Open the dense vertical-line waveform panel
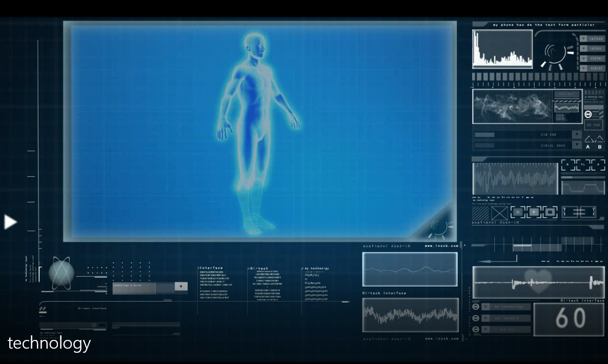The width and height of the screenshot is (608, 364). click(515, 179)
